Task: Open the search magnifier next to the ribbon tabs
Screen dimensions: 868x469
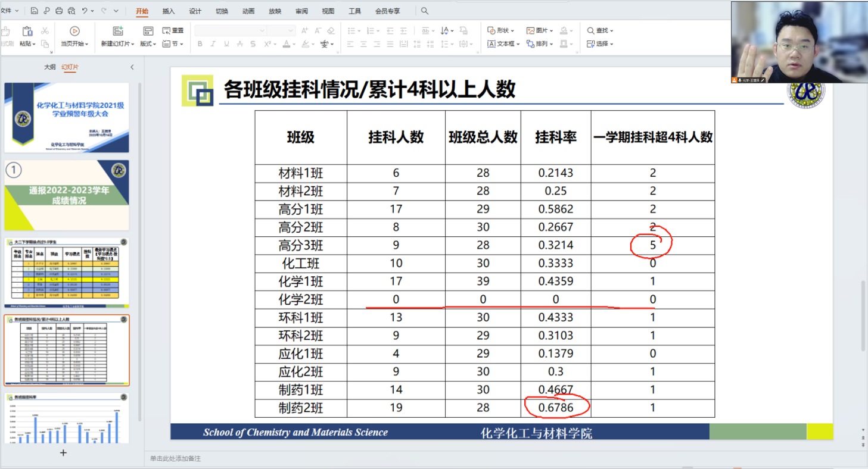Action: pyautogui.click(x=425, y=11)
